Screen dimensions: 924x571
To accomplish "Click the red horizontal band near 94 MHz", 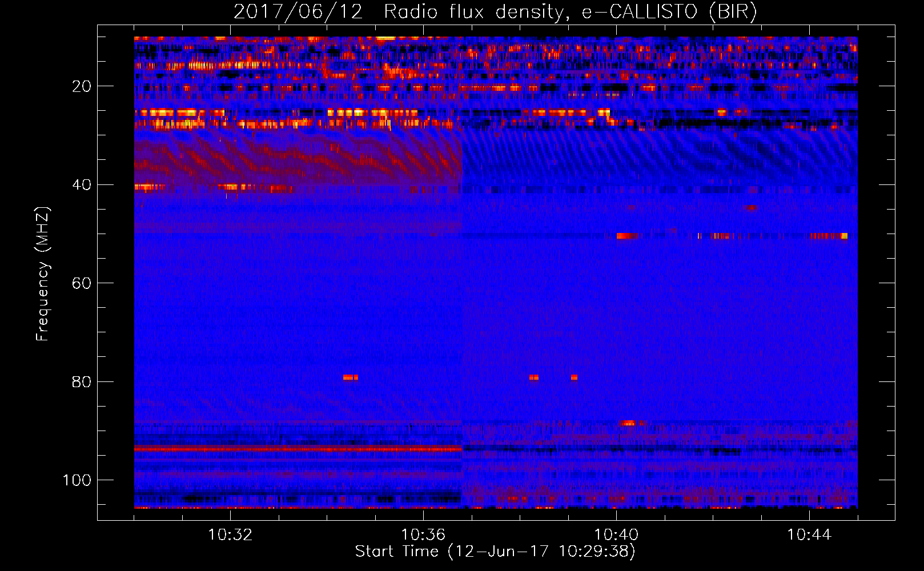I will 298,449.
